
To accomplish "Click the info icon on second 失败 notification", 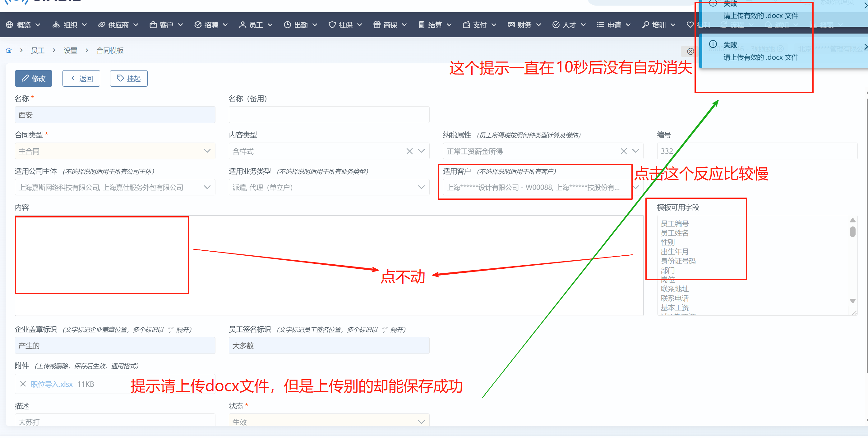I will click(713, 44).
